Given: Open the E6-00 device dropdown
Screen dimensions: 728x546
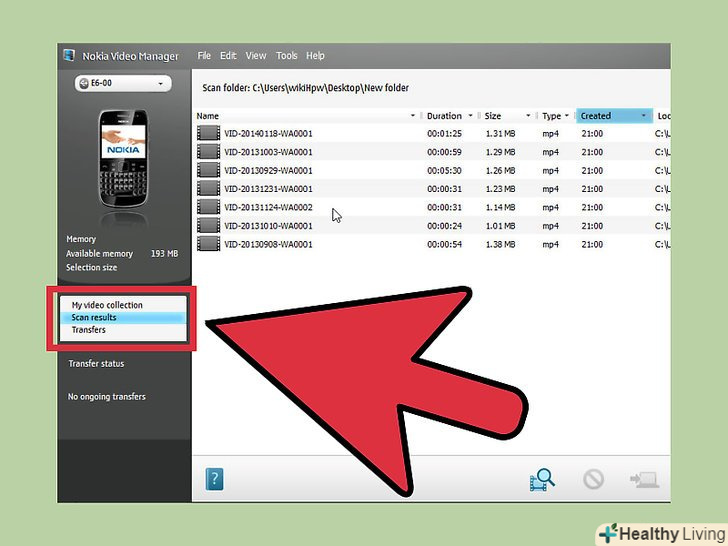Looking at the screenshot, I should [122, 84].
